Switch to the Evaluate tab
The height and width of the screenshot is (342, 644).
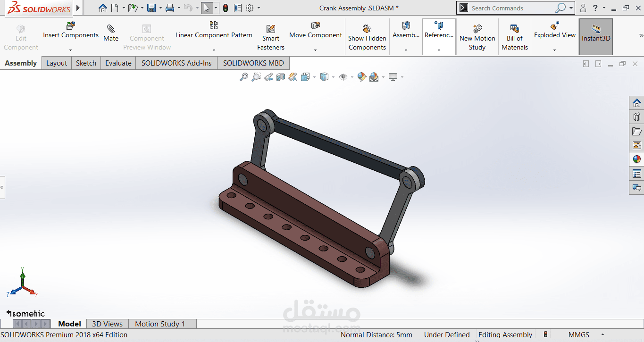pos(118,63)
